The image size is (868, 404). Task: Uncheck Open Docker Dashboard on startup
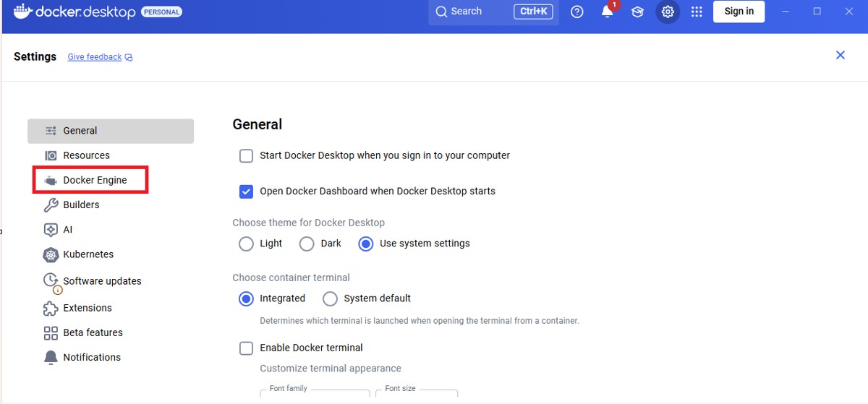(247, 192)
